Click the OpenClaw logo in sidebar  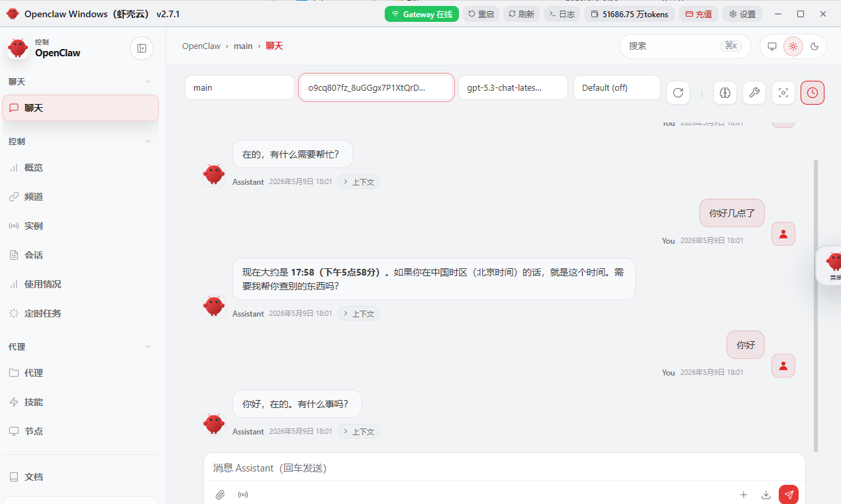click(x=18, y=48)
